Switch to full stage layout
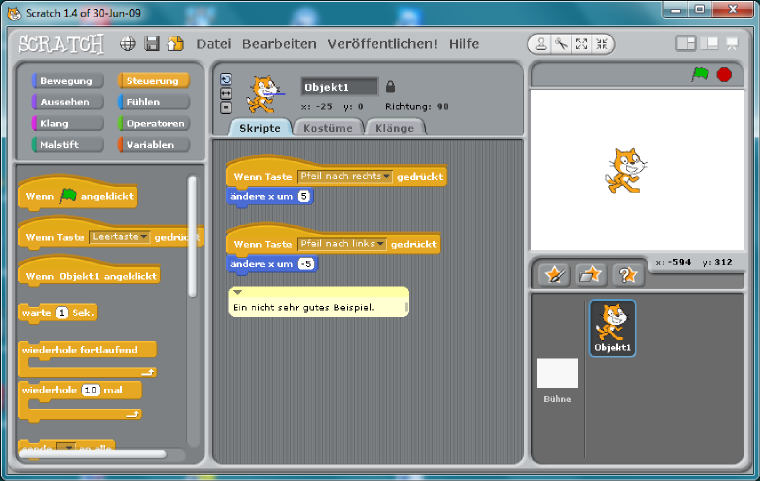The image size is (760, 481). [x=709, y=44]
